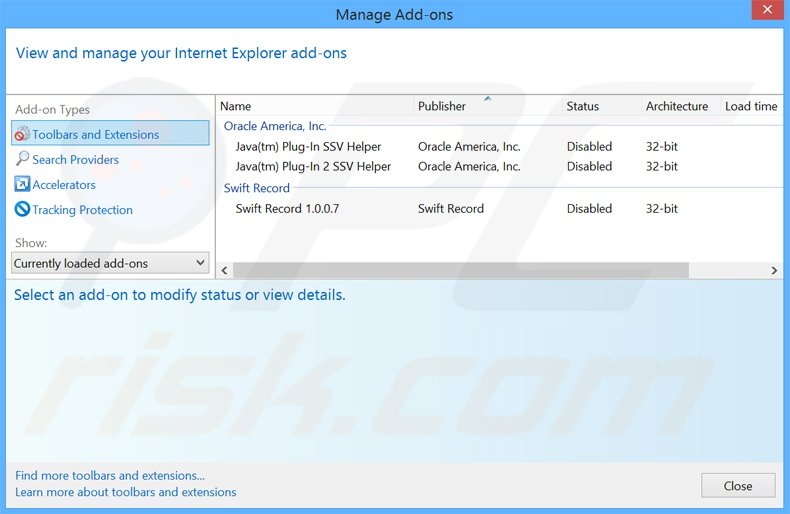Open Find more toolbars and extensions link
Viewport: 790px width, 514px height.
click(110, 476)
